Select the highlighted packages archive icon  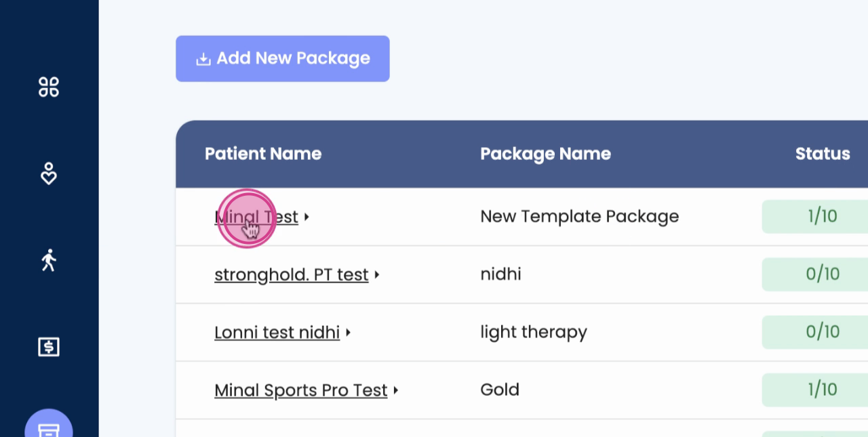click(49, 429)
